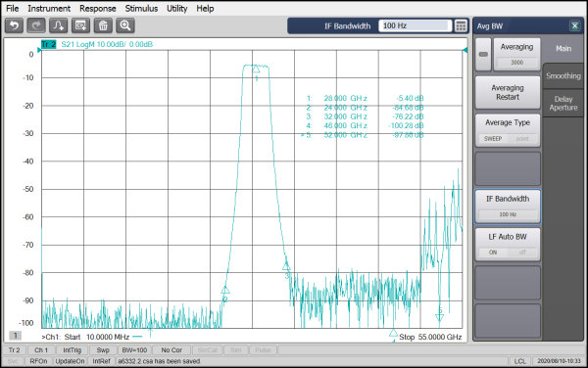Switch to the Smoothing tab
Image resolution: width=588 pixels, height=368 pixels.
coord(563,76)
